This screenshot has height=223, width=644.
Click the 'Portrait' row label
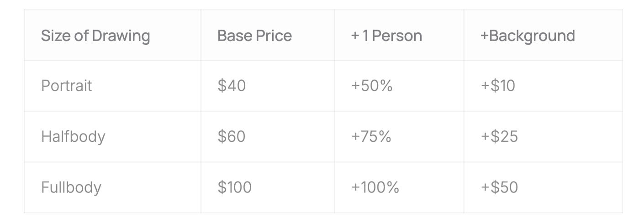click(67, 86)
